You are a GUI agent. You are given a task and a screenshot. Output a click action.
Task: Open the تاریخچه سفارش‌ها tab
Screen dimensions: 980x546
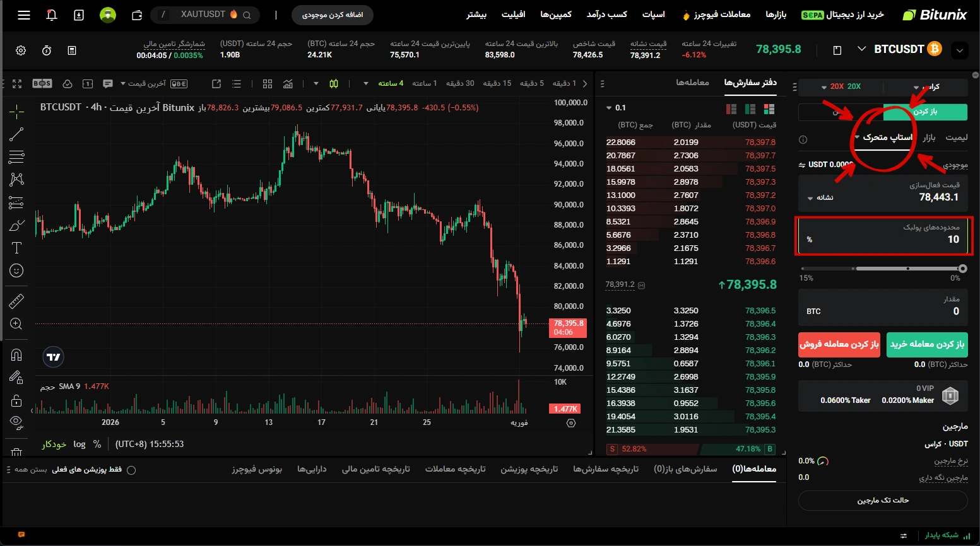[x=605, y=469]
